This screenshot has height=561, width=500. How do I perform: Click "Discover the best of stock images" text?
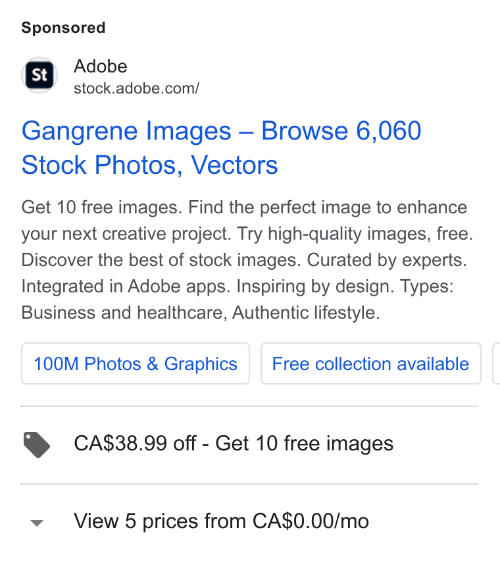click(161, 260)
